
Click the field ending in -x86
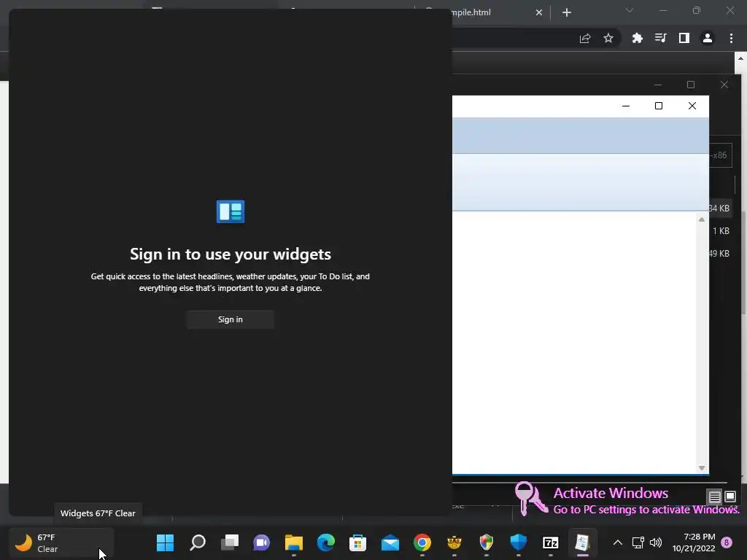[720, 155]
